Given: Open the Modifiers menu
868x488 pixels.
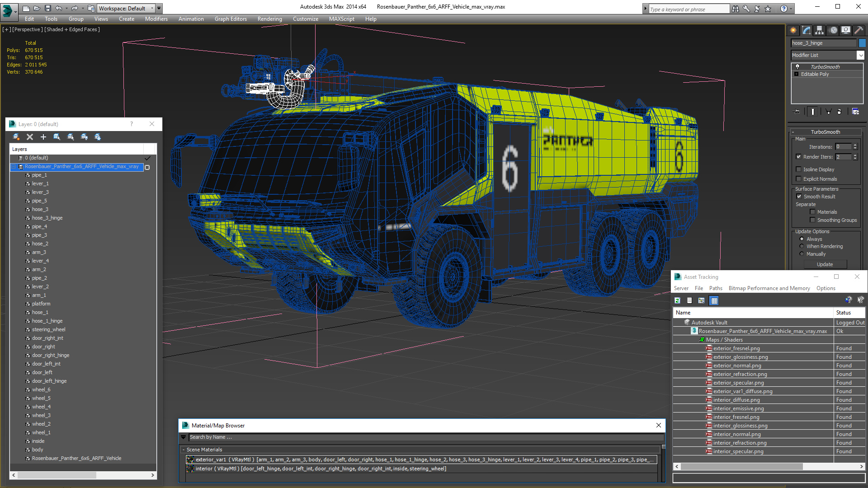Looking at the screenshot, I should coord(156,19).
